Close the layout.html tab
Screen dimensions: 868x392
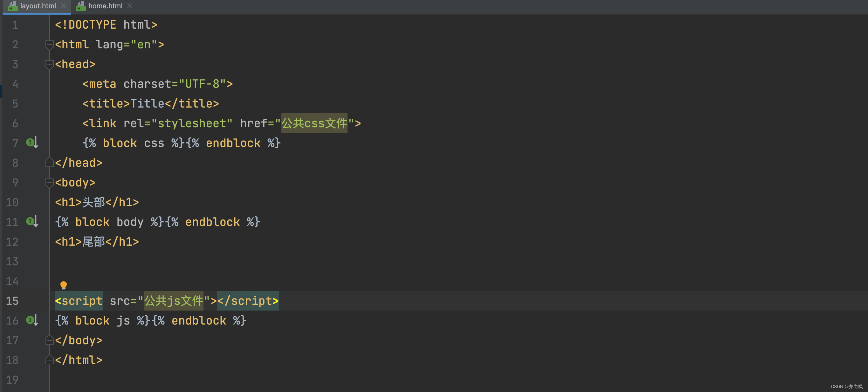(x=63, y=6)
